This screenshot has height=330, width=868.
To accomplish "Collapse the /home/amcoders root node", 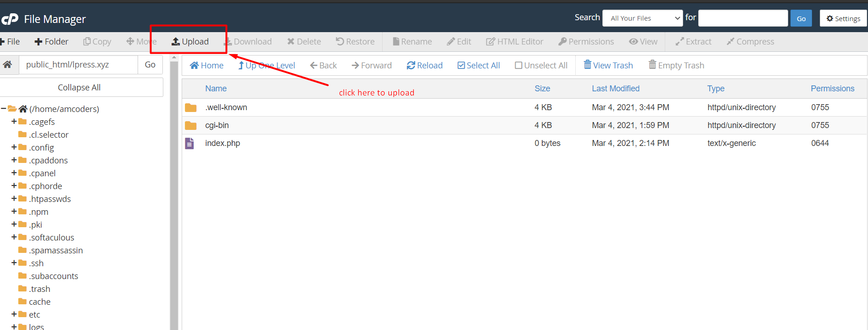I will pyautogui.click(x=4, y=109).
